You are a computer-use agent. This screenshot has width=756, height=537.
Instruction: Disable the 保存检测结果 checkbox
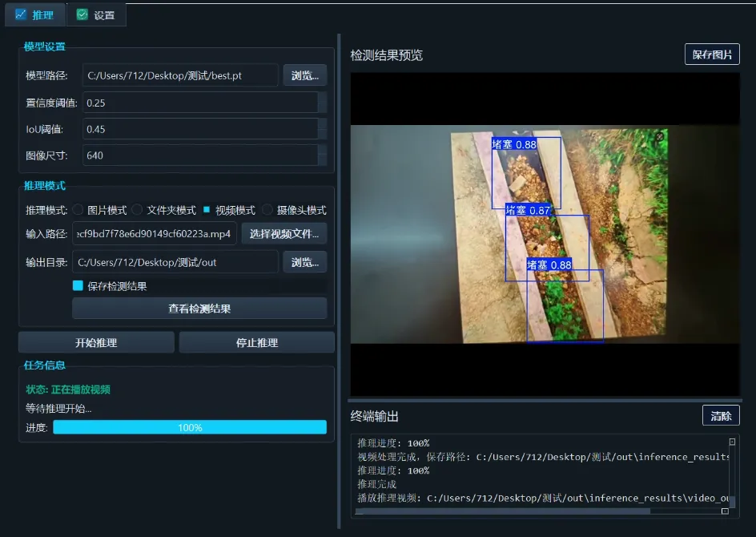pyautogui.click(x=78, y=285)
